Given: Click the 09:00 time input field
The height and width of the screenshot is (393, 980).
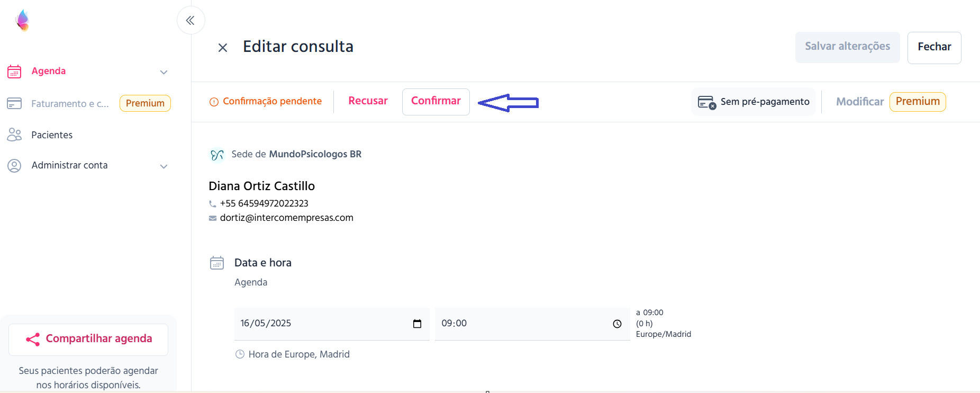Looking at the screenshot, I should (x=532, y=324).
